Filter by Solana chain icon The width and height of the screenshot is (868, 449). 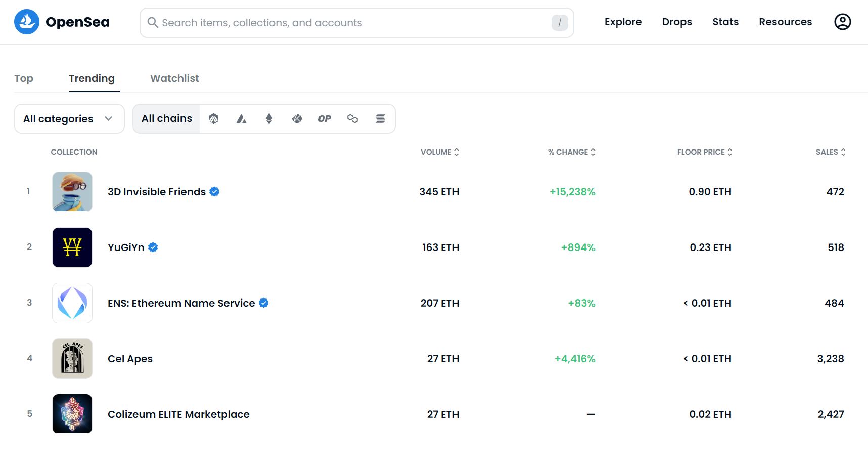point(381,119)
